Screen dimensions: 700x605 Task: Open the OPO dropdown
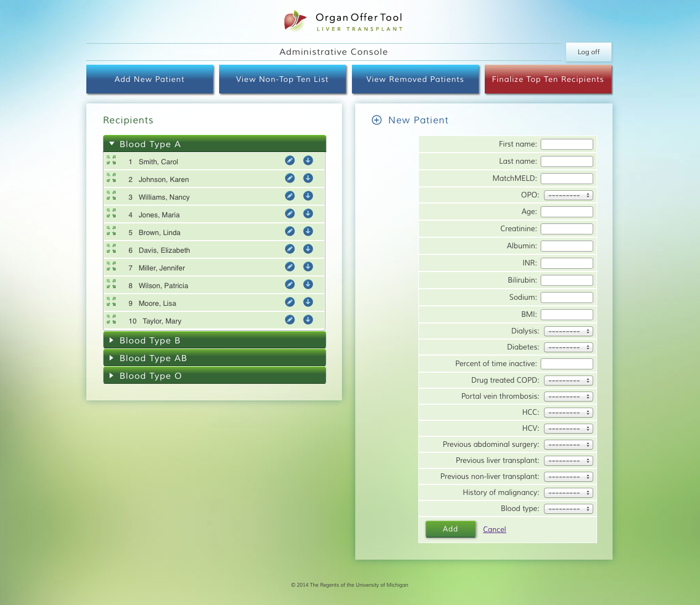click(x=568, y=195)
